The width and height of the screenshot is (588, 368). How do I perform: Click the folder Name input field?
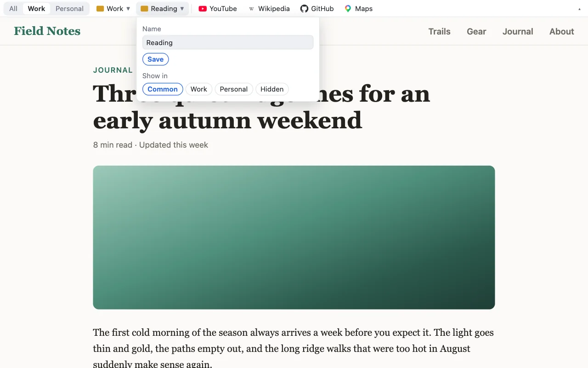coord(228,42)
